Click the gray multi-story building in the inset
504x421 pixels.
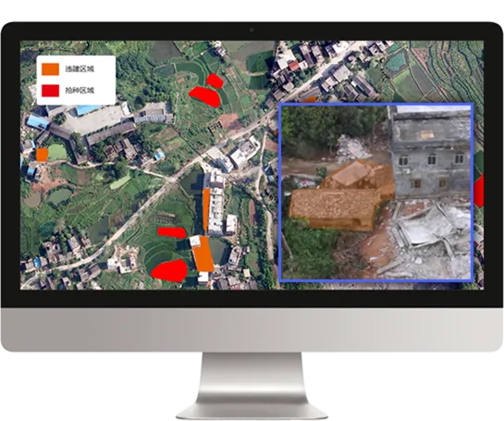point(431,153)
